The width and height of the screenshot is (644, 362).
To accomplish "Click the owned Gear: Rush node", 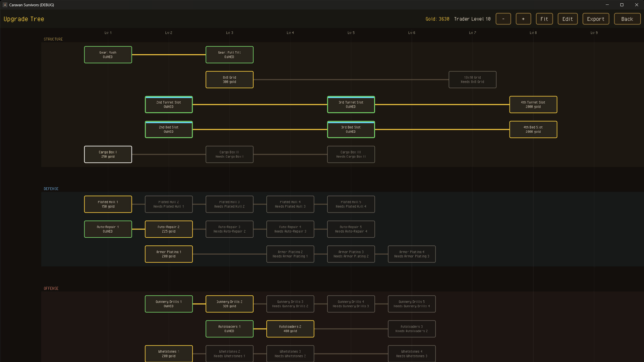I will tap(108, 55).
